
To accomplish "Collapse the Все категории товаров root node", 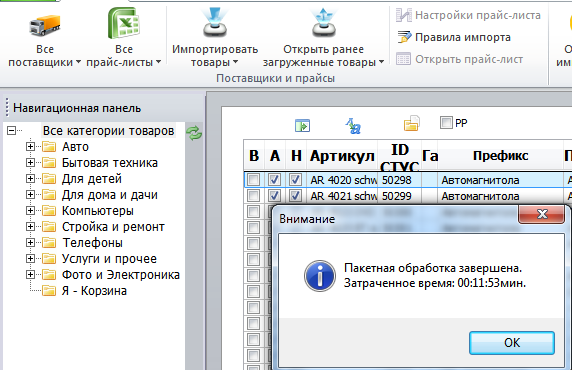I will pyautogui.click(x=12, y=130).
